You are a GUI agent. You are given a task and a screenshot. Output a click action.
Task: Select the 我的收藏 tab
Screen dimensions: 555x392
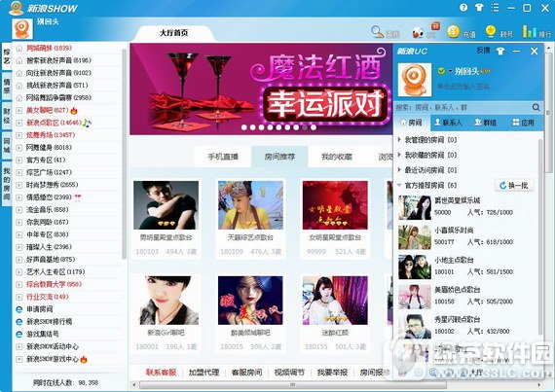pyautogui.click(x=337, y=157)
